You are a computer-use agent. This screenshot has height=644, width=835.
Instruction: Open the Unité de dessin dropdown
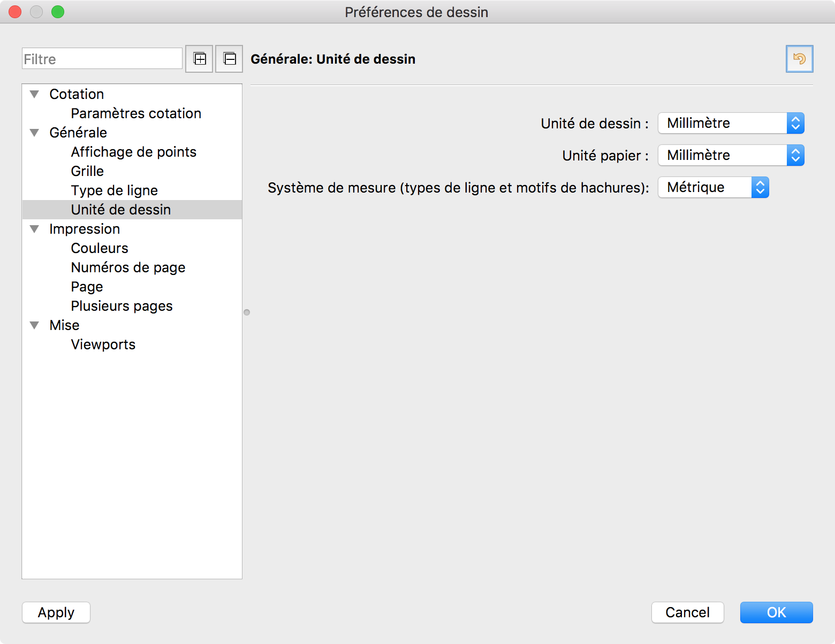[731, 123]
